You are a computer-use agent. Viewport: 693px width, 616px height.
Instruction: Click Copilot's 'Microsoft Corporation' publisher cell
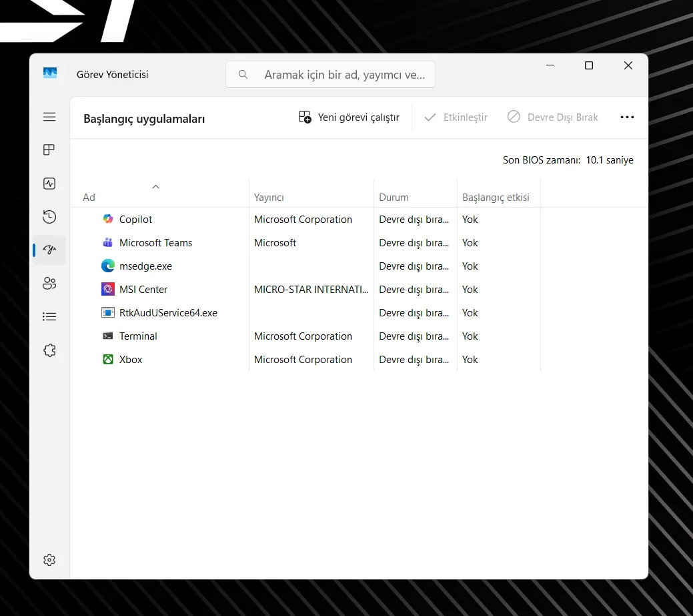click(303, 220)
